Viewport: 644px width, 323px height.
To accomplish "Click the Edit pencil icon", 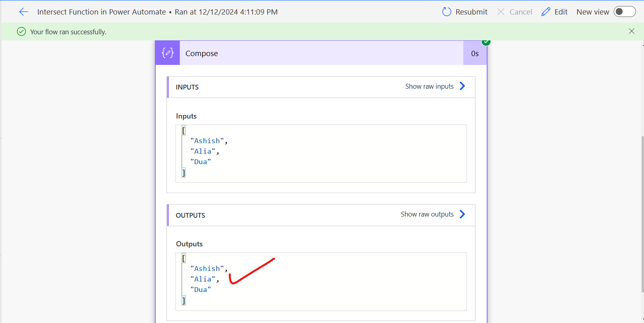I will pyautogui.click(x=546, y=12).
